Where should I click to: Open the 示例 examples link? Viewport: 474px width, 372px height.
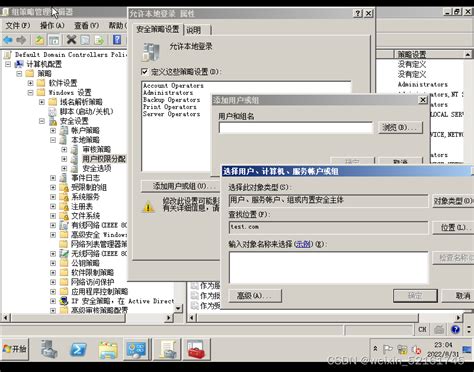(x=303, y=244)
